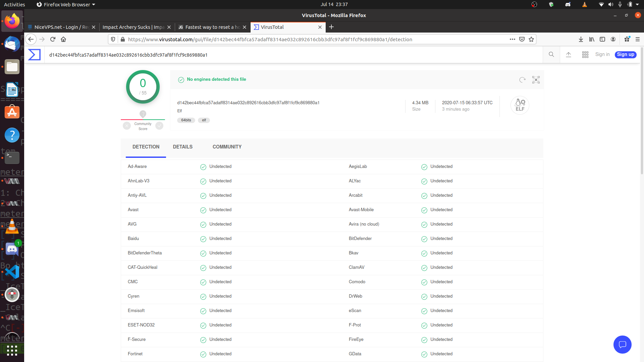
Task: Click the upload file icon
Action: click(x=569, y=55)
